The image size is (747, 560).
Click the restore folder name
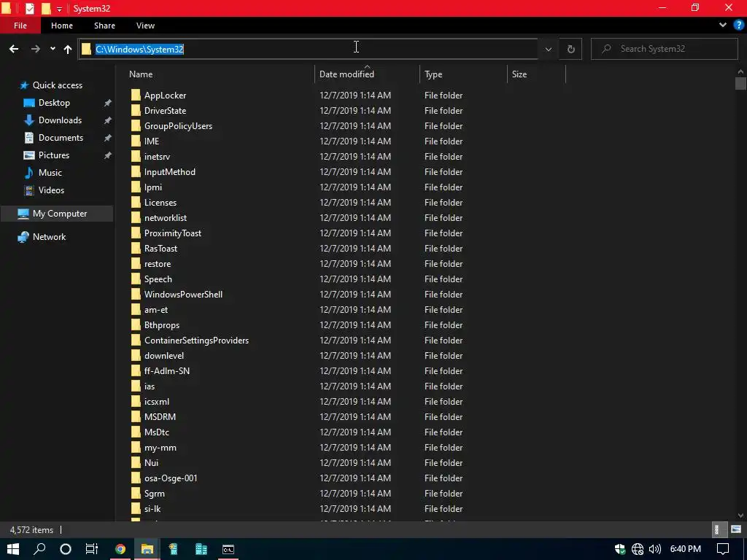coord(158,264)
